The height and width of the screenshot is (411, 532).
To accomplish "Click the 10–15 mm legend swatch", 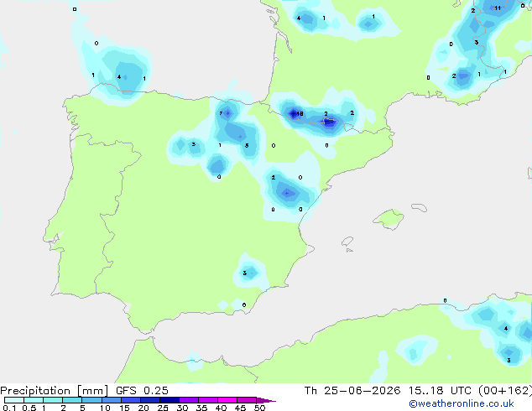I will tap(111, 400).
